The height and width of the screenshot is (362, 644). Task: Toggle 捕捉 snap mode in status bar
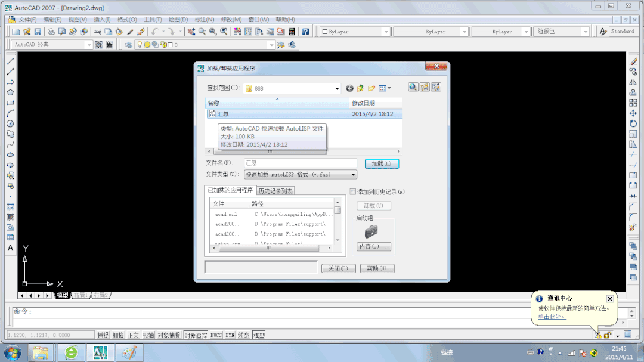(103, 335)
